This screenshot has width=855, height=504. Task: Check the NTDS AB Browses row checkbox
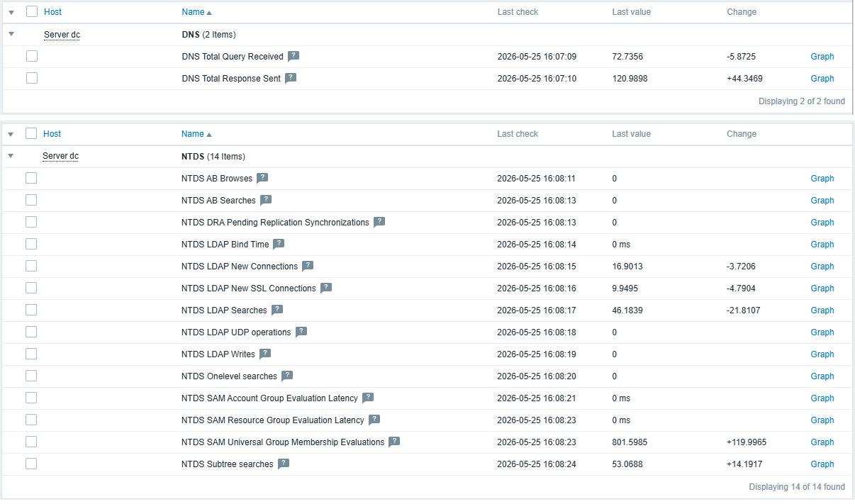tap(31, 178)
